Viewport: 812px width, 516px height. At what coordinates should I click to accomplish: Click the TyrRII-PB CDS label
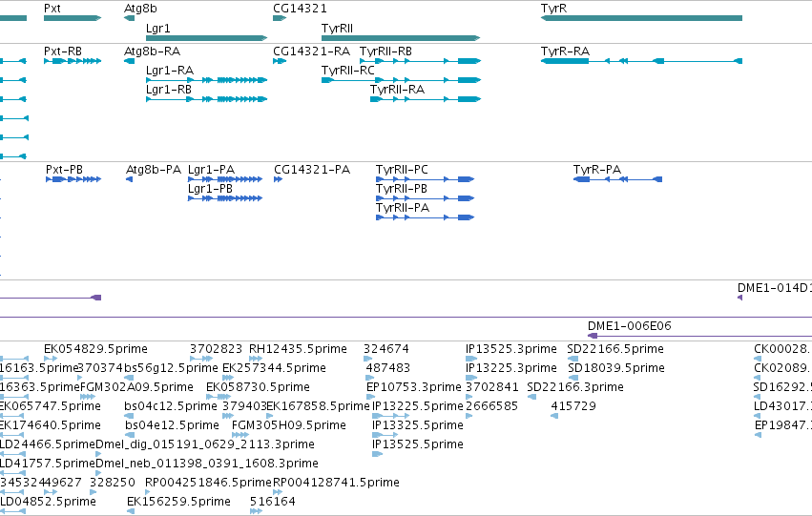pos(402,189)
